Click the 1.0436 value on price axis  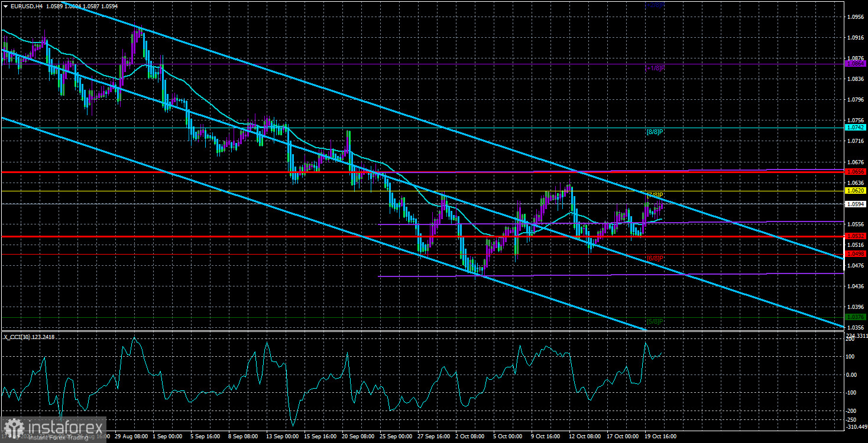click(856, 286)
